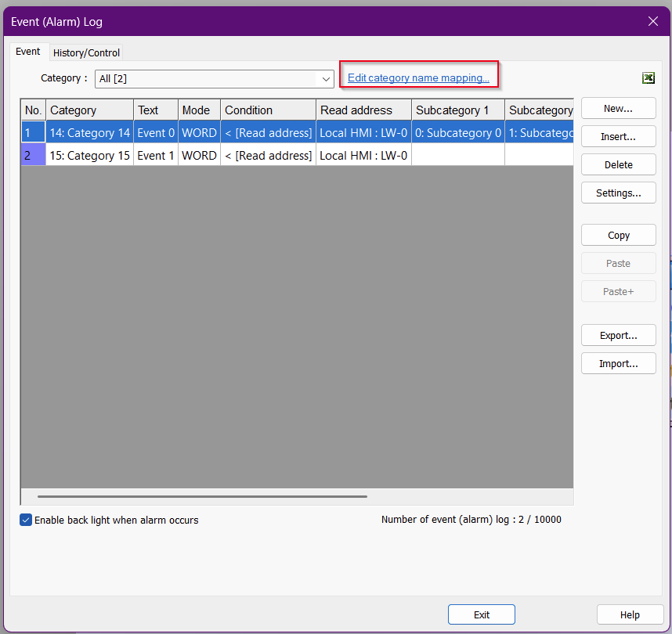
Task: Delete the selected event entry
Action: tap(618, 165)
